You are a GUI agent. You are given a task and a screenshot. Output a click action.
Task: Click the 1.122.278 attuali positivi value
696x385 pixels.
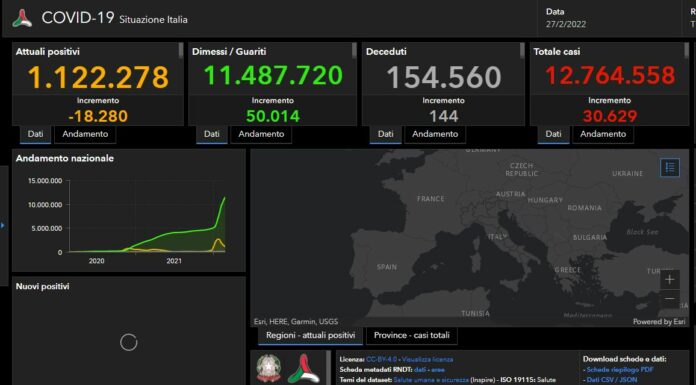tap(98, 77)
